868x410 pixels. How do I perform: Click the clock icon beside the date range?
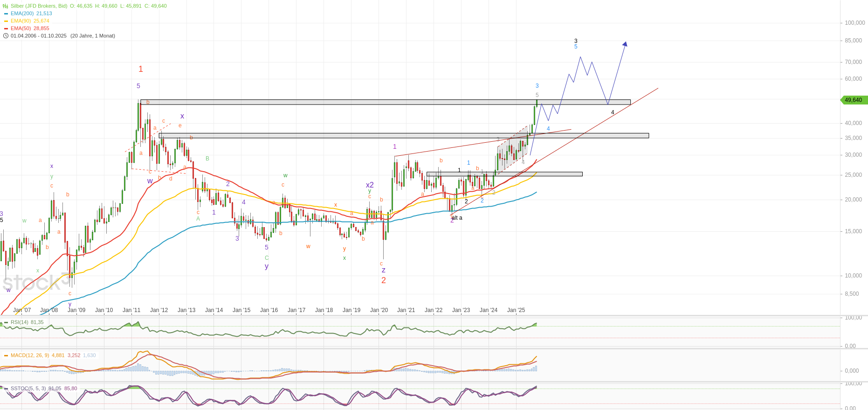(6, 36)
